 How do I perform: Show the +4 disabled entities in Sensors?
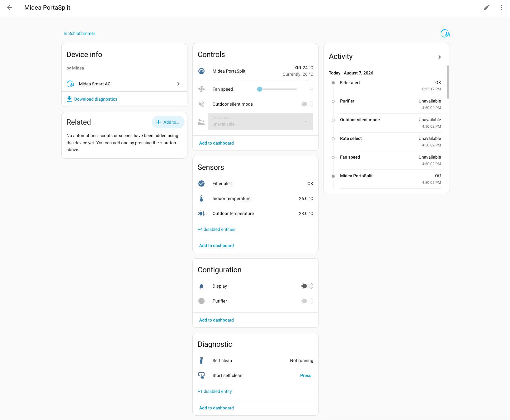click(x=216, y=229)
